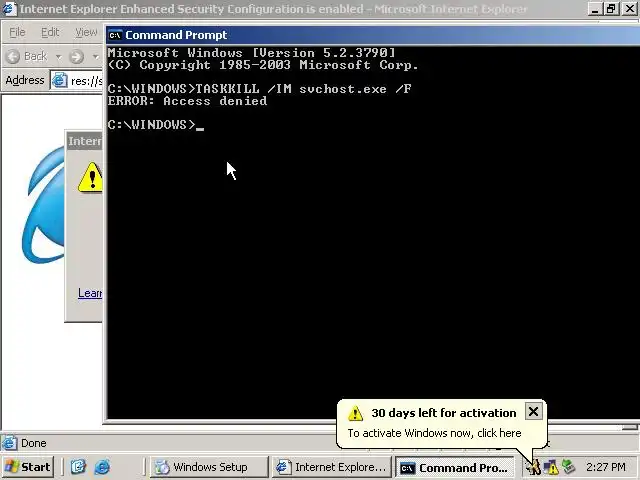Click the "30 days left for activation" heading
The width and height of the screenshot is (640, 480).
click(444, 413)
